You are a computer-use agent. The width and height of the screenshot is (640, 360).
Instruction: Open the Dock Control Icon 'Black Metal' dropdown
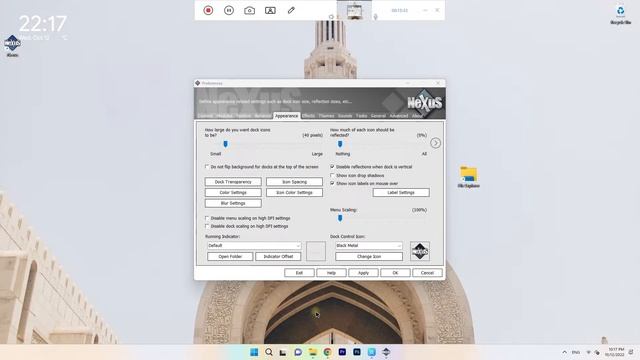coord(369,245)
